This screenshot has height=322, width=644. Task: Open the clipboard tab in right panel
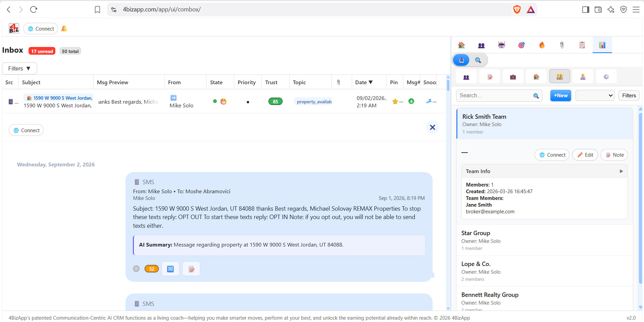pyautogui.click(x=582, y=45)
